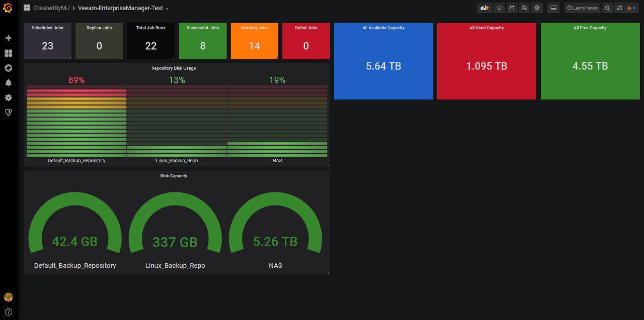This screenshot has width=644, height=320.
Task: Open the Total Job Runs panel title menu
Action: 150,28
